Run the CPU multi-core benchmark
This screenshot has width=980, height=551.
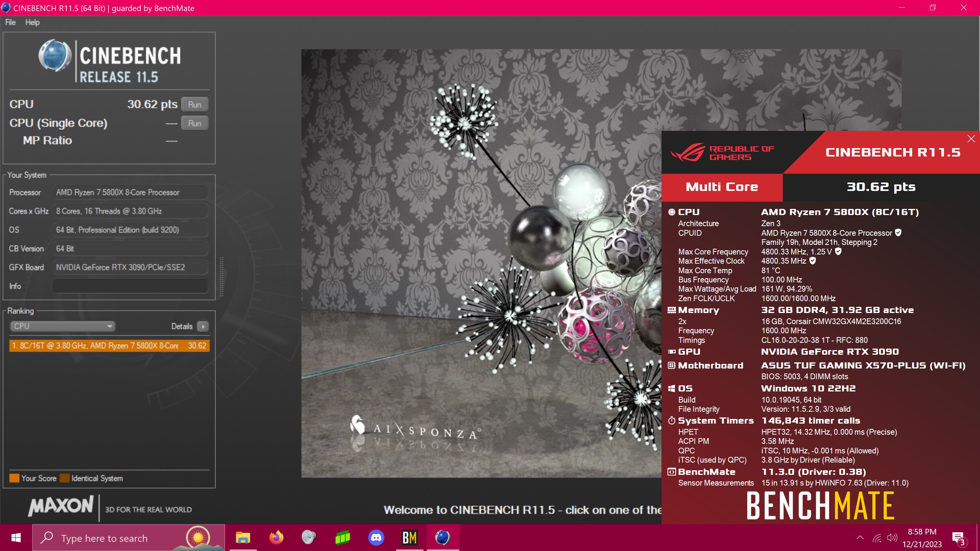[x=194, y=104]
